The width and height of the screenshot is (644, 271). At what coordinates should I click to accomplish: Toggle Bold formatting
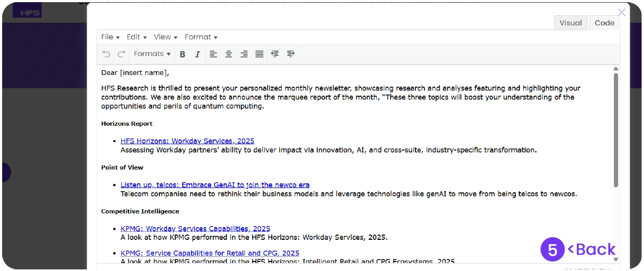coord(183,54)
